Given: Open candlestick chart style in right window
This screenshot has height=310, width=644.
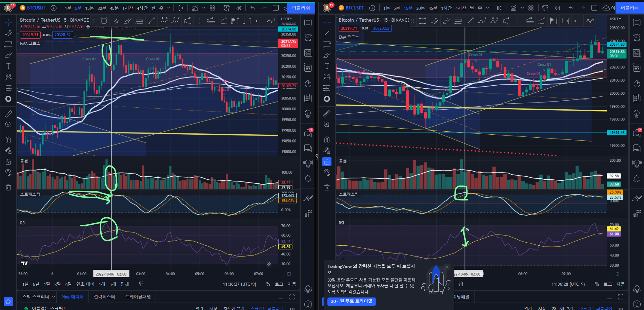Looking at the screenshot, I should coord(499,8).
